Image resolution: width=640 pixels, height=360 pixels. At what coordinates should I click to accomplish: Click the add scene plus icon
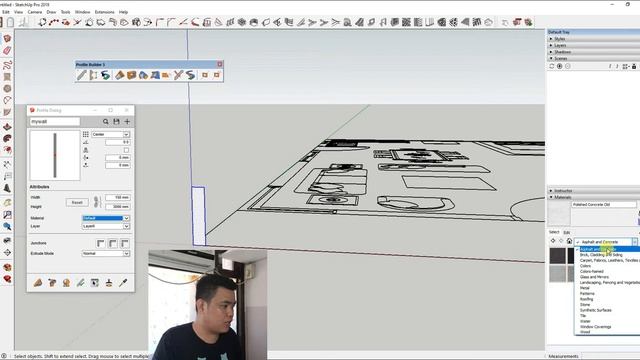560,66
